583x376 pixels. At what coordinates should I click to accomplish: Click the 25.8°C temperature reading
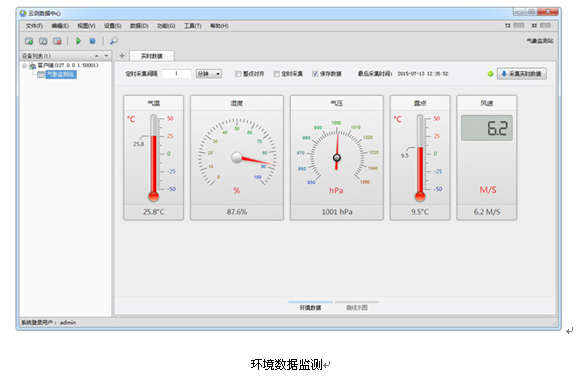[x=154, y=212]
